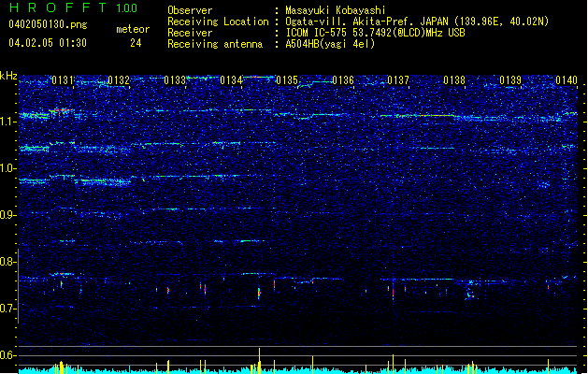Click observer name Masayuki Kobayashi

pos(336,10)
